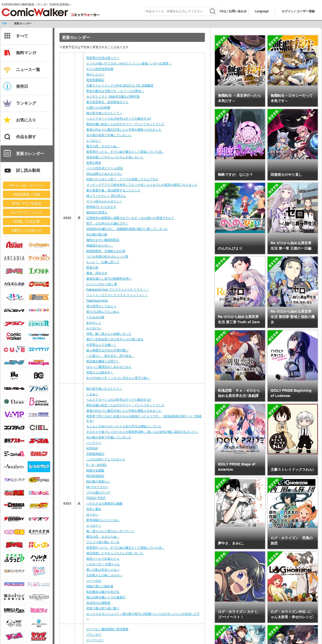Click #雑誌情報／付録 tag button

27,194
